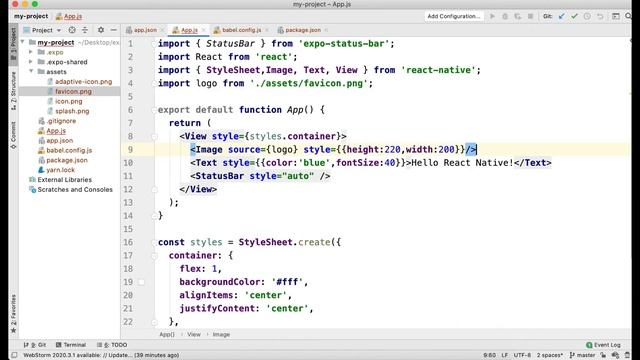This screenshot has width=640, height=360.
Task: Click the App.js breadcrumb in navigation bar
Action: click(69, 16)
